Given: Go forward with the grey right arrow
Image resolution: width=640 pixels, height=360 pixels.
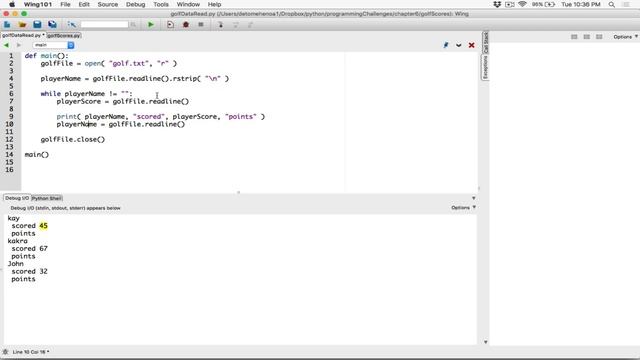Looking at the screenshot, I should pyautogui.click(x=19, y=45).
